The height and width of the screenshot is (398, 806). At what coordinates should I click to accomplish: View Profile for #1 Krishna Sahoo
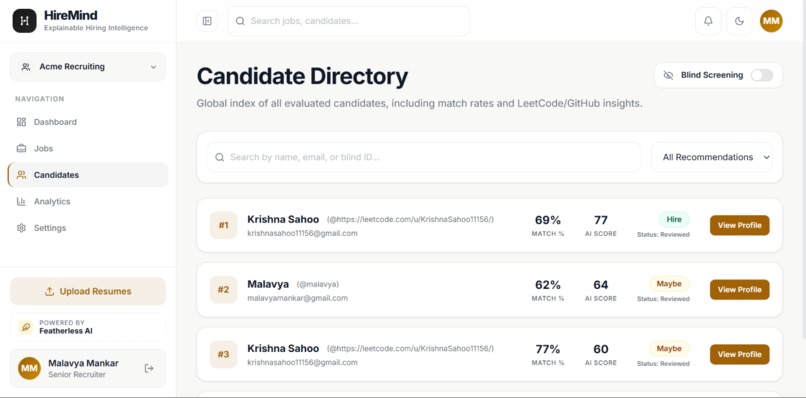click(740, 225)
